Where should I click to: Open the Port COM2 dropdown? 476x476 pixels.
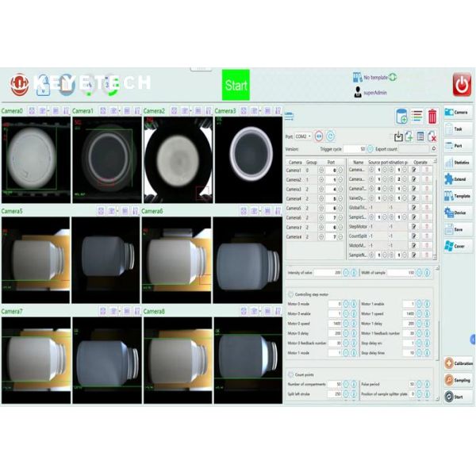coord(305,136)
